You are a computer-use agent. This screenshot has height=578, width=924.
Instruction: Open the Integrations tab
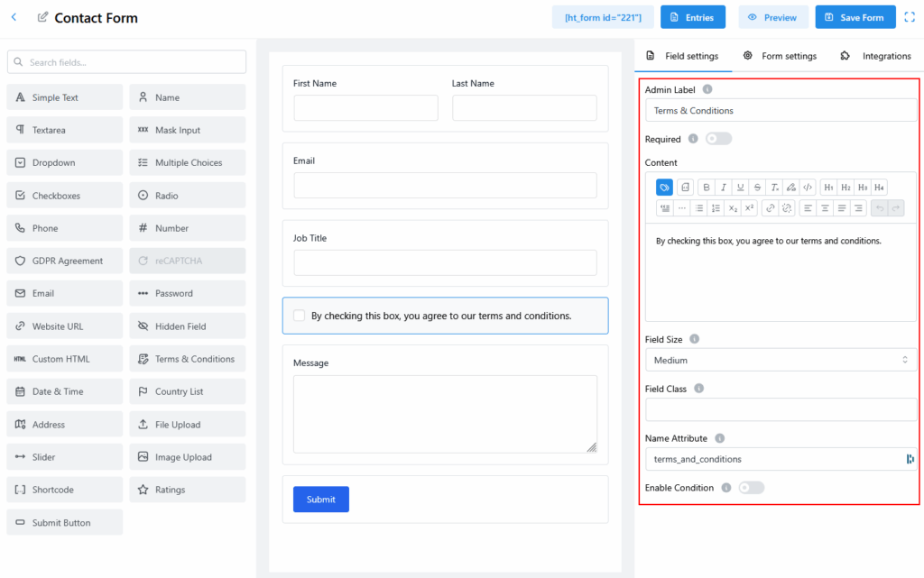pos(875,56)
